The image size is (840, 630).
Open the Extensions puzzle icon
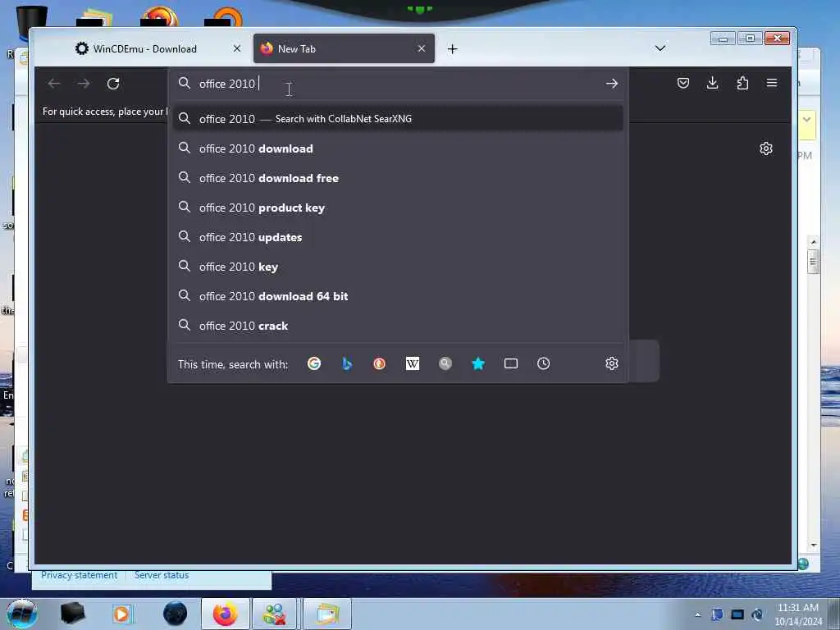coord(742,83)
